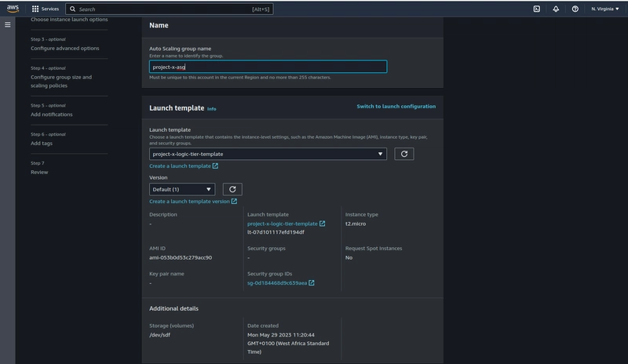628x364 pixels.
Task: Refresh the launch template version list
Action: click(232, 189)
